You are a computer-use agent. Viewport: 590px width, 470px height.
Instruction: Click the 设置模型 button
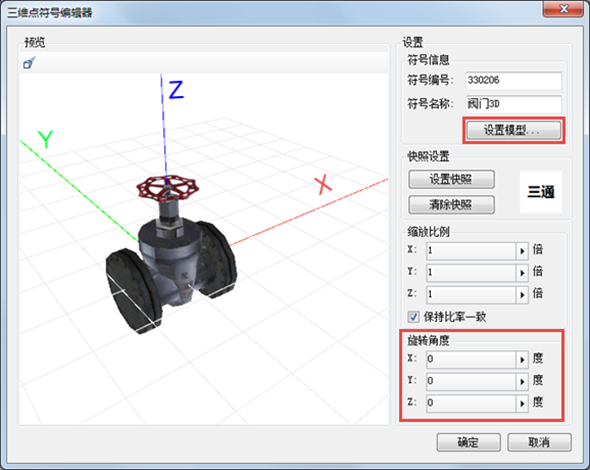click(514, 131)
